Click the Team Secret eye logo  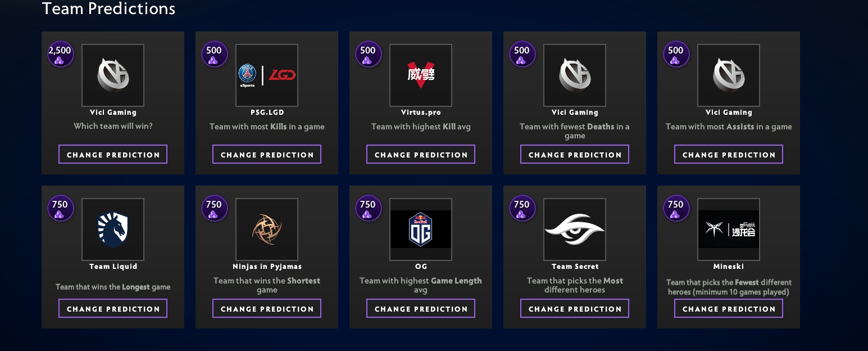[x=575, y=229]
